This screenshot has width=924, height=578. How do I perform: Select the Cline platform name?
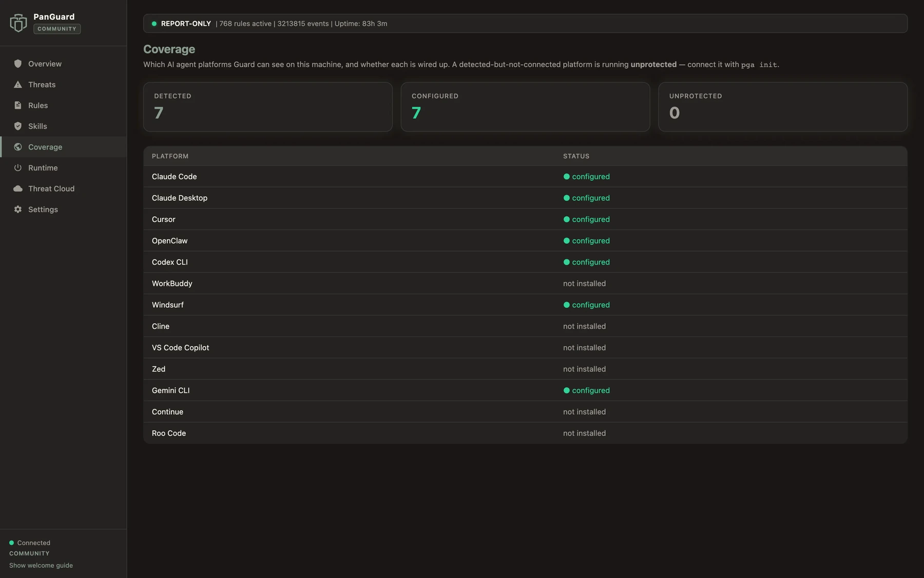[161, 326]
